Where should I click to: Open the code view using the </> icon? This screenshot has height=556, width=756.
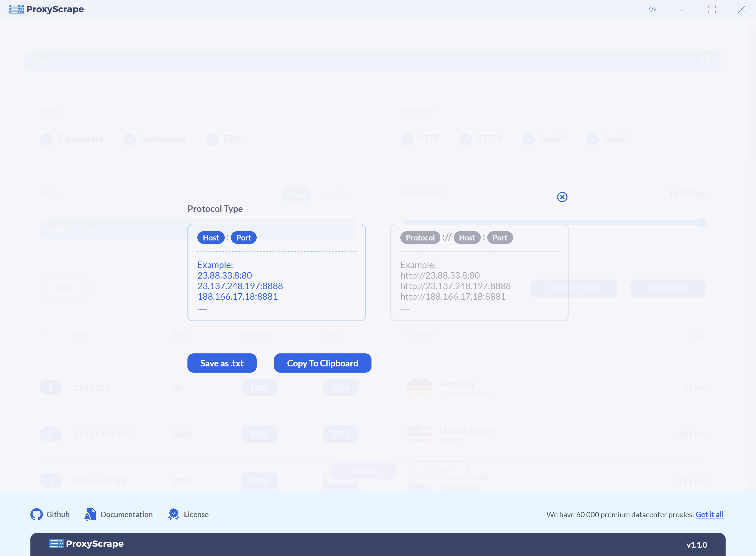[x=652, y=9]
